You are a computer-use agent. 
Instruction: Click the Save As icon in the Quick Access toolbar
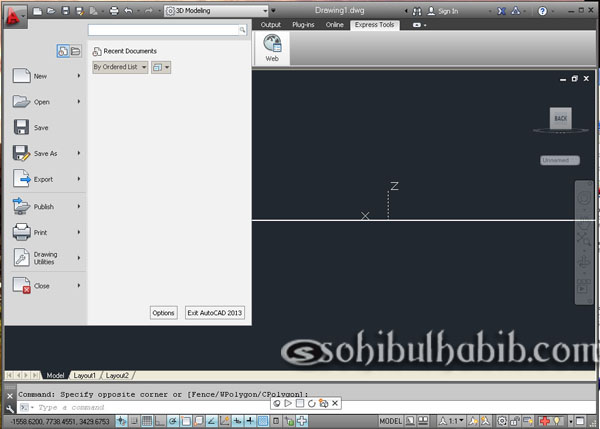pyautogui.click(x=80, y=11)
